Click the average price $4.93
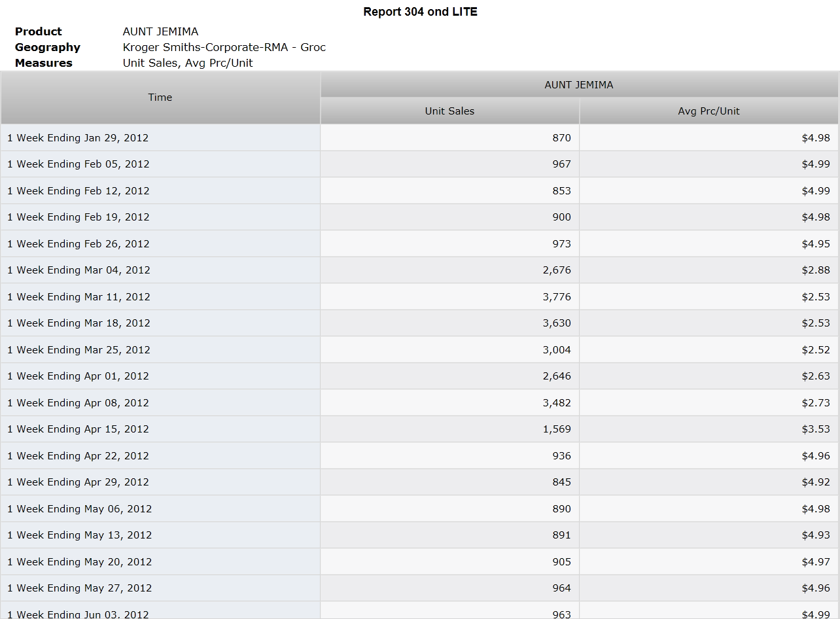 [816, 535]
